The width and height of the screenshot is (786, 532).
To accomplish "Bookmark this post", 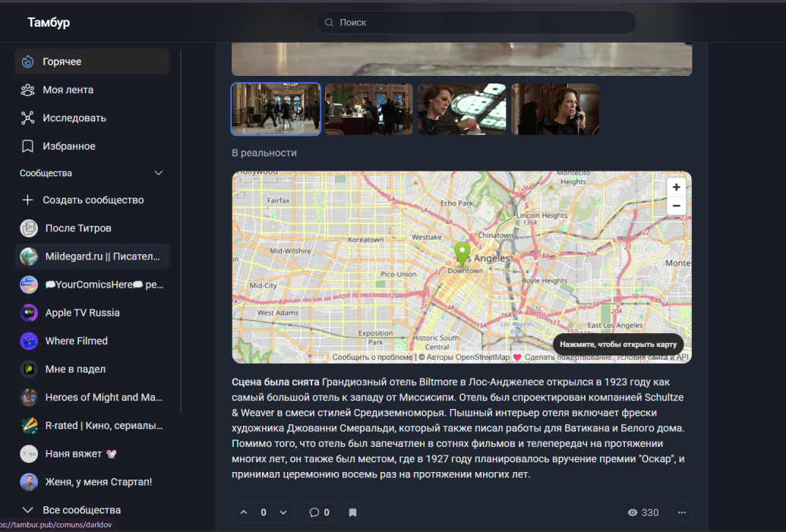I will 353,512.
